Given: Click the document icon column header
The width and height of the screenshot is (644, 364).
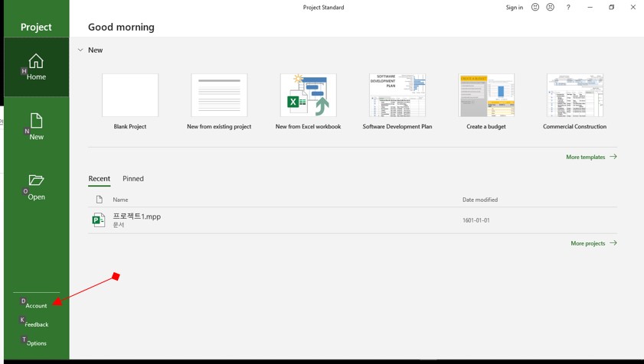Looking at the screenshot, I should pos(99,200).
